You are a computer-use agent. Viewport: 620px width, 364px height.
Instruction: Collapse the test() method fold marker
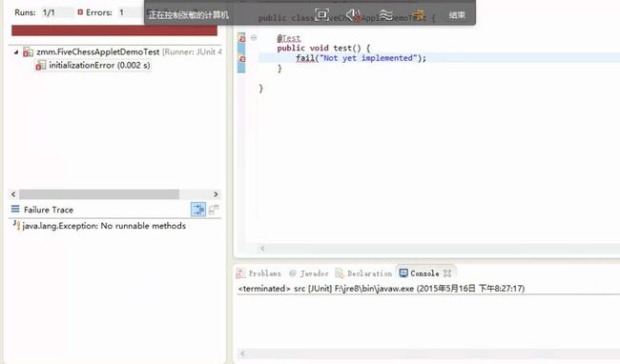point(254,38)
